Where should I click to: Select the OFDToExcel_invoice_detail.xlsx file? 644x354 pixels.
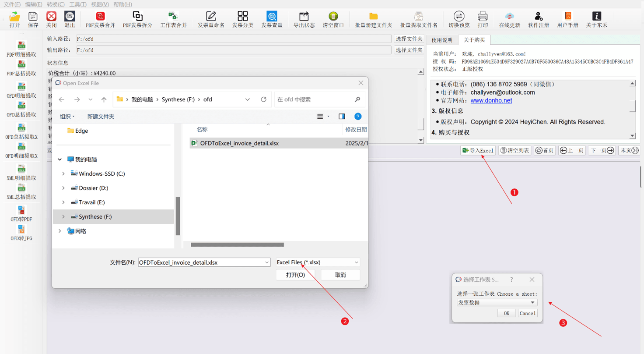click(279, 143)
